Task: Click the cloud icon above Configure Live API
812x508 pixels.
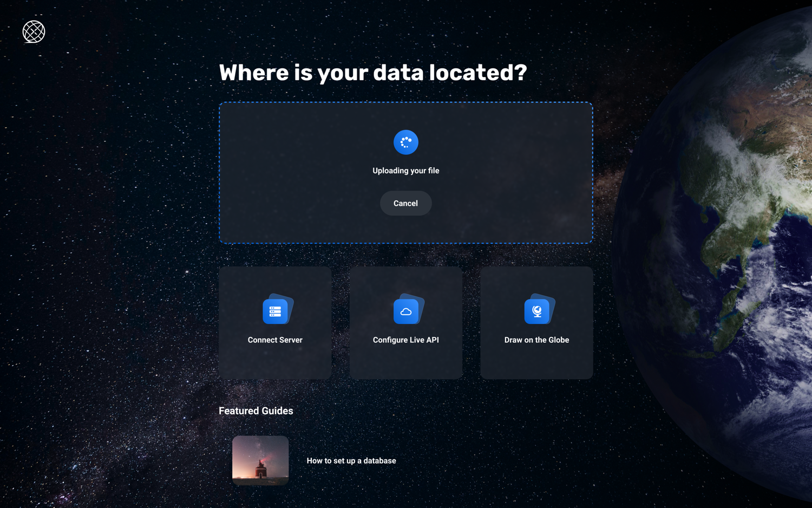Action: pyautogui.click(x=406, y=310)
